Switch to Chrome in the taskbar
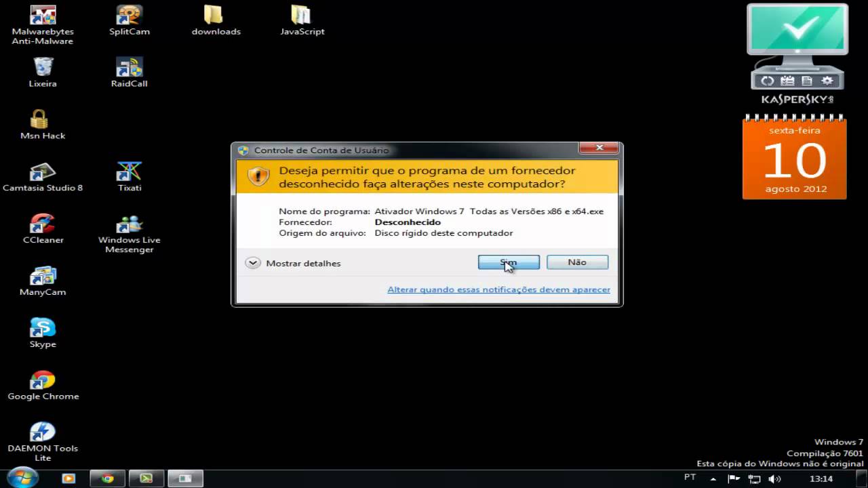This screenshot has height=488, width=868. [108, 478]
